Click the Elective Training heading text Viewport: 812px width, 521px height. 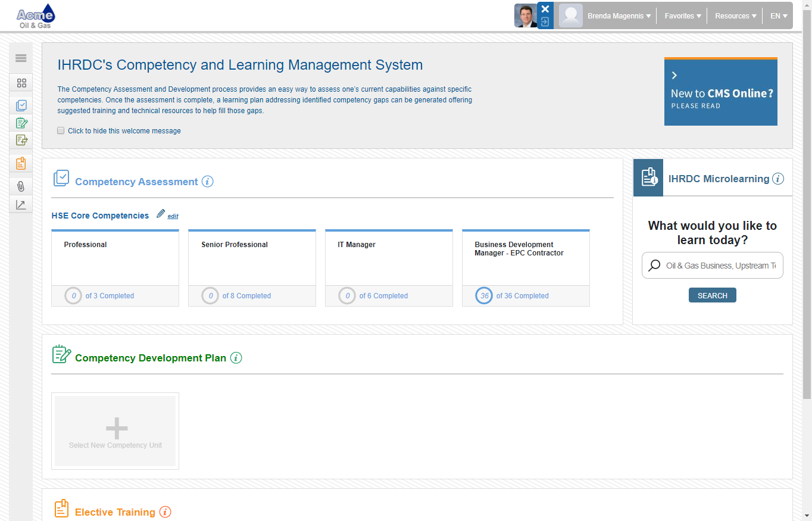(x=115, y=512)
